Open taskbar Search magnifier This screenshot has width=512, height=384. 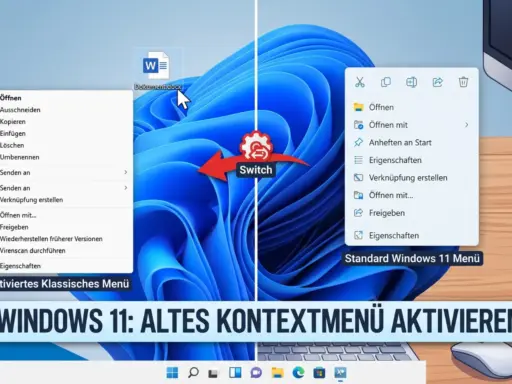pyautogui.click(x=193, y=372)
